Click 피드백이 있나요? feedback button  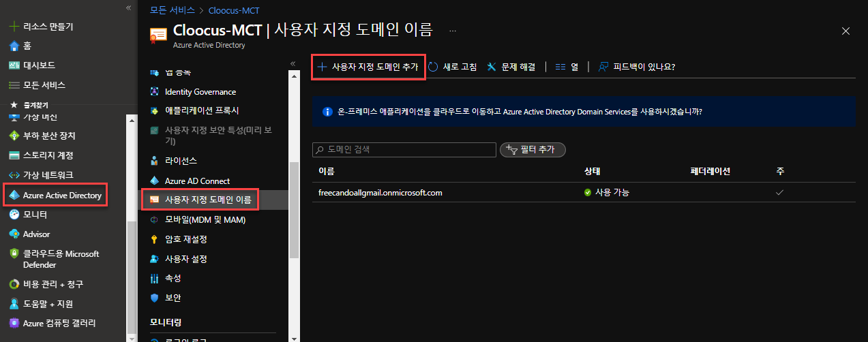click(636, 67)
